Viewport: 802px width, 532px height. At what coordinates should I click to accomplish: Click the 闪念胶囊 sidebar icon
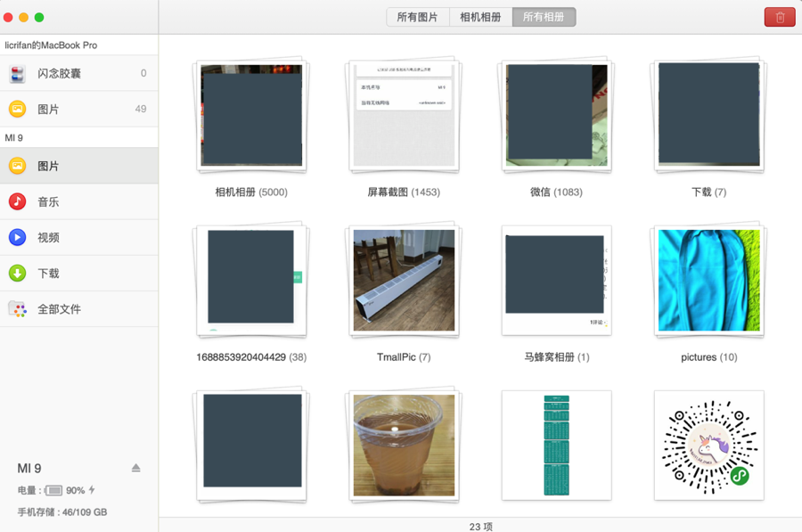(x=18, y=74)
